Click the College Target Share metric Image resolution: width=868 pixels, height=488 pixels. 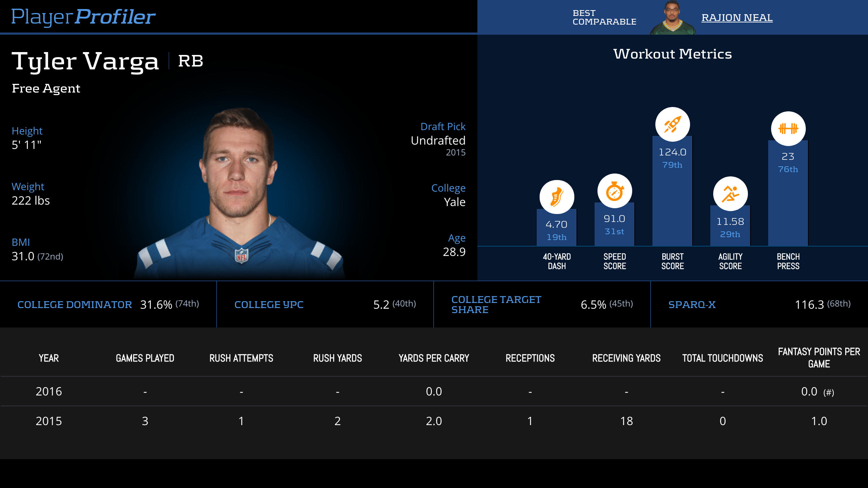point(496,304)
